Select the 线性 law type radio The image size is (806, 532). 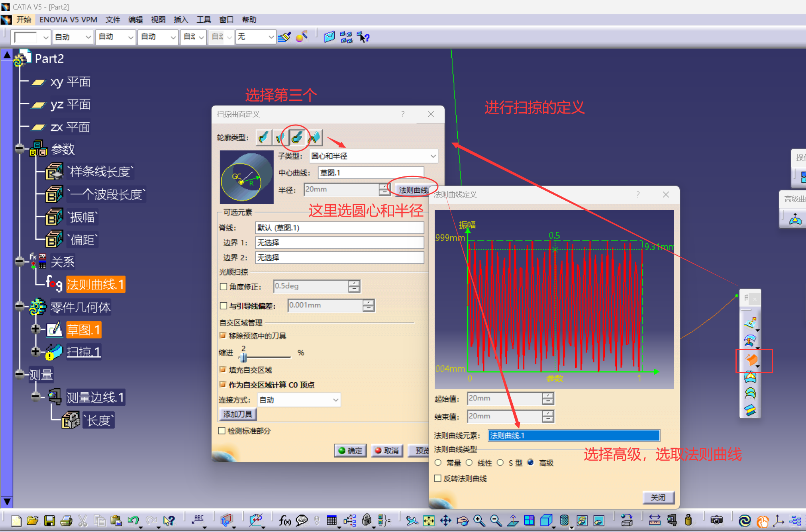[x=469, y=463]
